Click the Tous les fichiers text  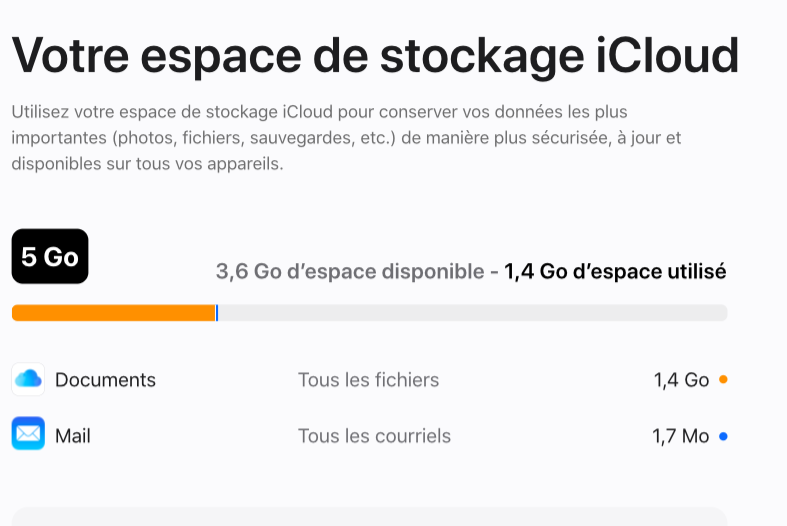tap(368, 380)
